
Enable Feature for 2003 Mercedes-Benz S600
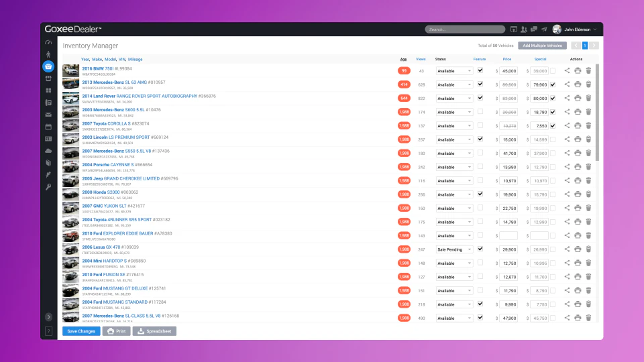[480, 112]
